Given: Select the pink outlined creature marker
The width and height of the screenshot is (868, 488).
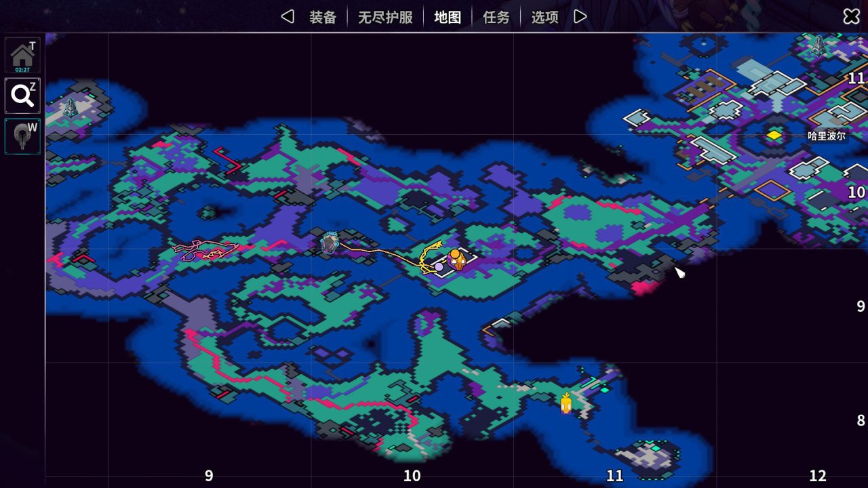Looking at the screenshot, I should click(206, 249).
